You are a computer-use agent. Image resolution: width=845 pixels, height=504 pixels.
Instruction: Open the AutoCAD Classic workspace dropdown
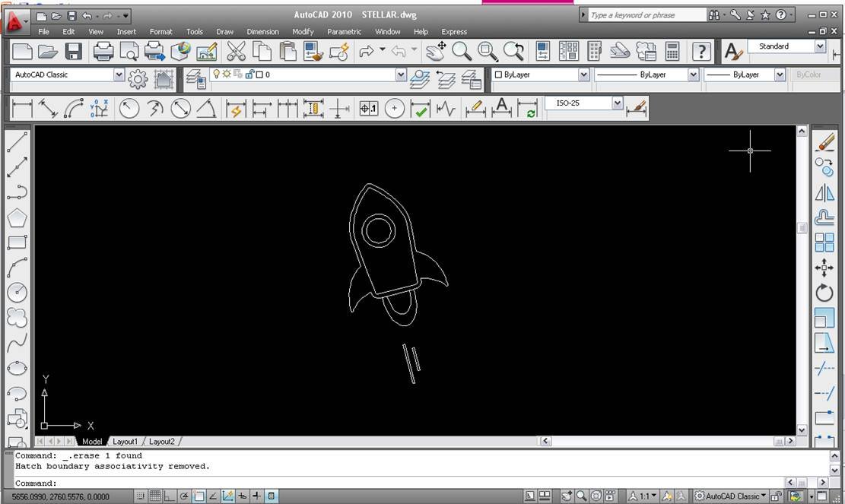pos(119,74)
